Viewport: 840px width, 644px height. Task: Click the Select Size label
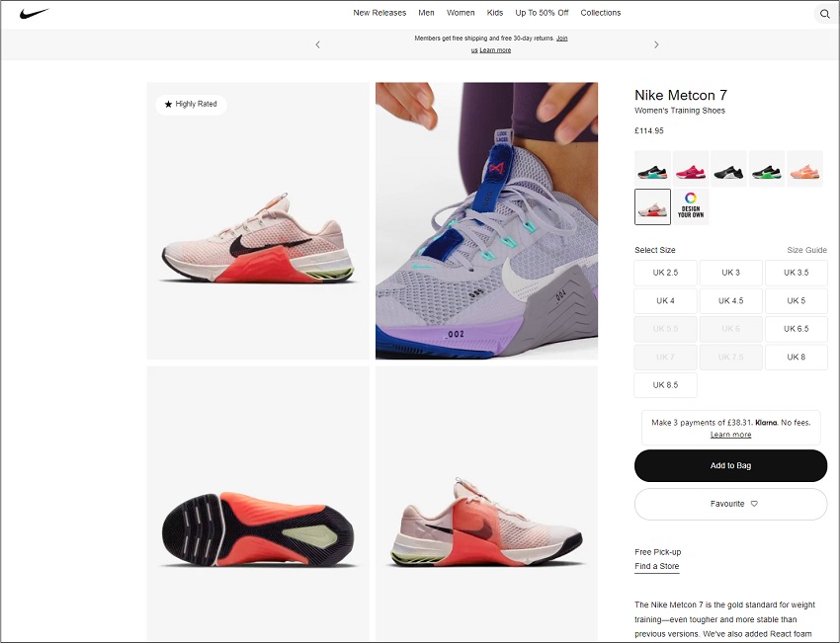[655, 250]
